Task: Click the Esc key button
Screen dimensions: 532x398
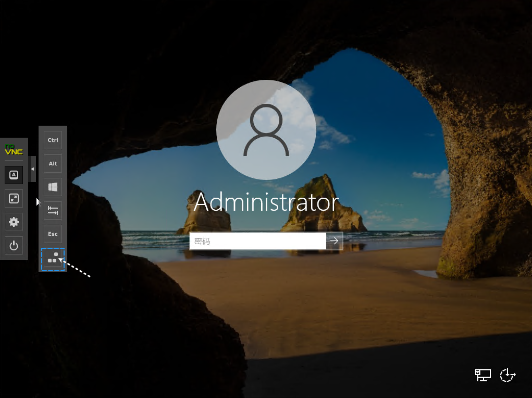Action: [x=53, y=234]
